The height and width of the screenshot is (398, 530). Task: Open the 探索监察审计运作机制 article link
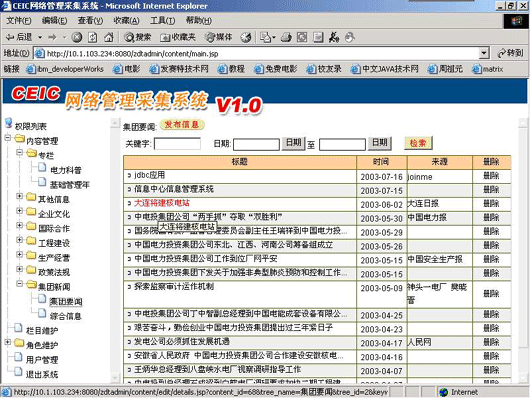point(174,287)
